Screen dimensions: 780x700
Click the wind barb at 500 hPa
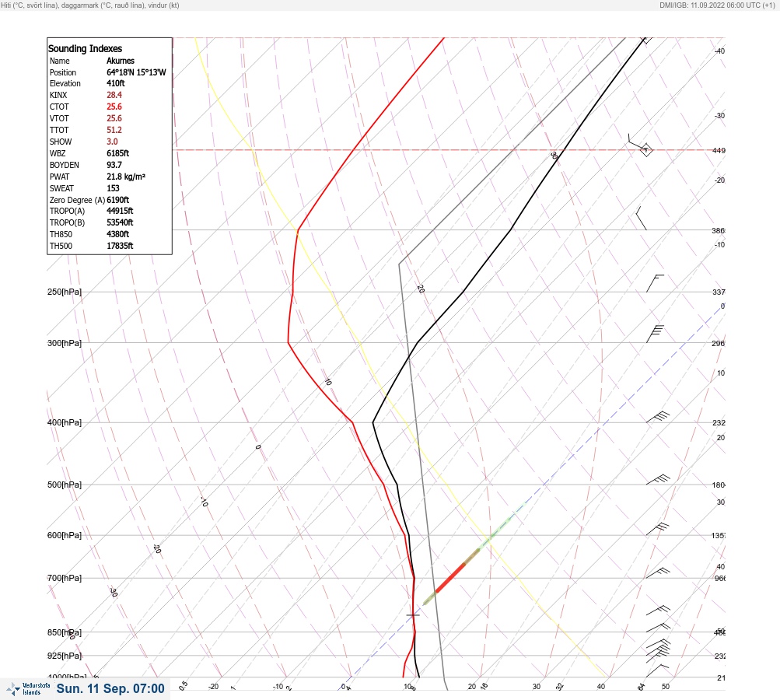coord(658,480)
